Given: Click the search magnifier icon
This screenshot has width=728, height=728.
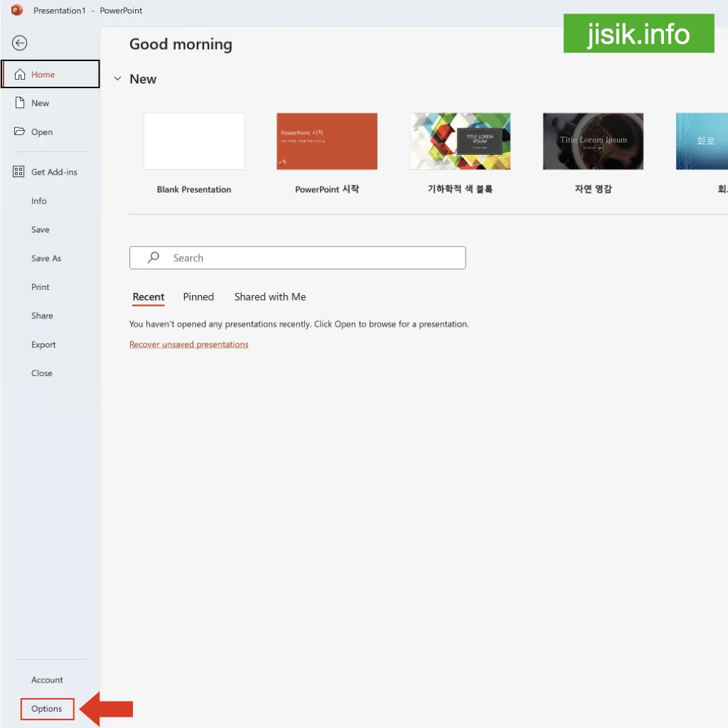Looking at the screenshot, I should [154, 257].
